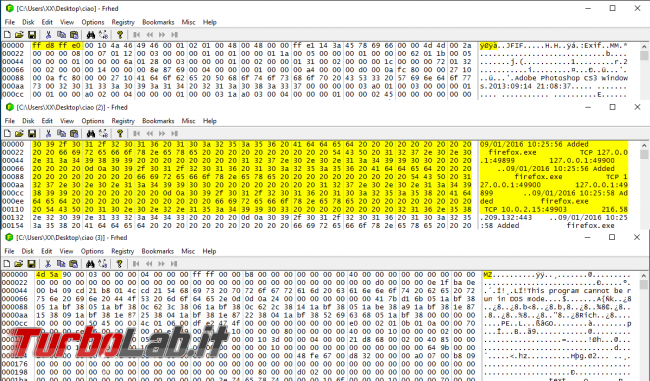The image size is (650, 381).
Task: Go to first bookmark arrow in the top toolbar
Action: pyautogui.click(x=136, y=35)
